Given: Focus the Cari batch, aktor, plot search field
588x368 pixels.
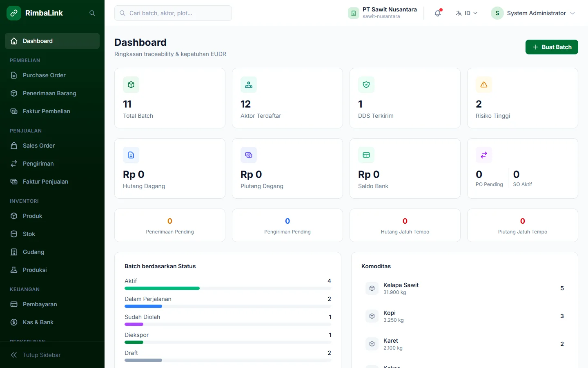Looking at the screenshot, I should coord(173,13).
